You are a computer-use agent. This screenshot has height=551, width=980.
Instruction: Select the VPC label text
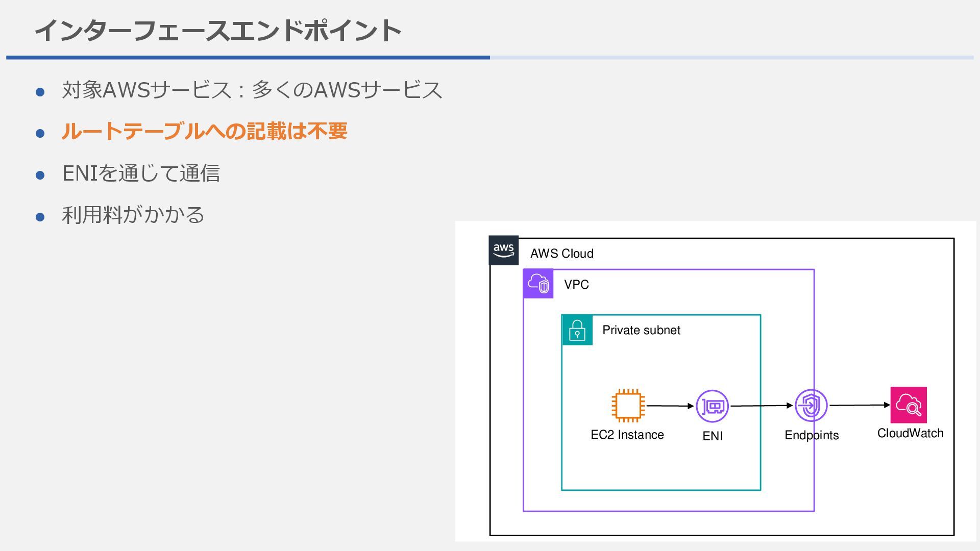tap(576, 285)
